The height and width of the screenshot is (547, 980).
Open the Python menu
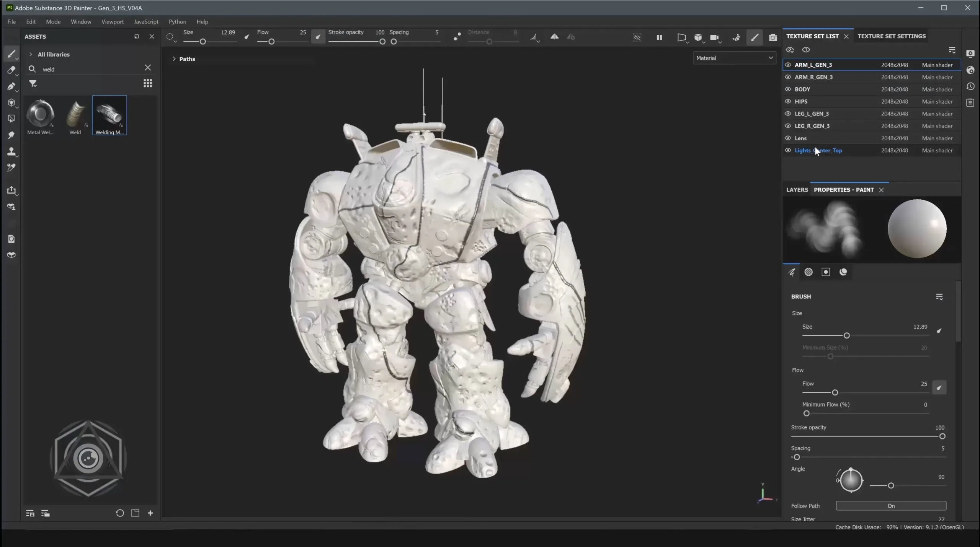pyautogui.click(x=177, y=22)
